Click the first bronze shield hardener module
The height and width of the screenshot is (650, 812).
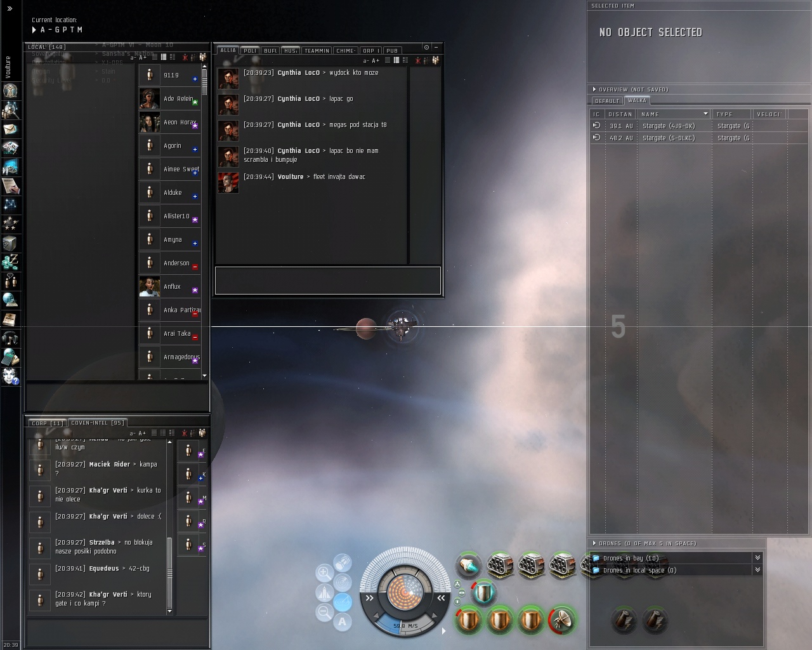[x=469, y=620]
